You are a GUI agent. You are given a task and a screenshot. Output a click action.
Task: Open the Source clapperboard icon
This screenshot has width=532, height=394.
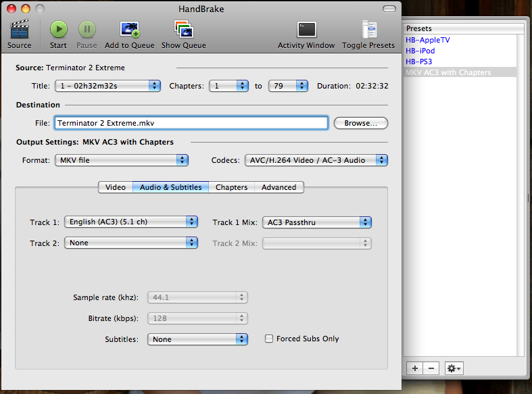pos(20,30)
